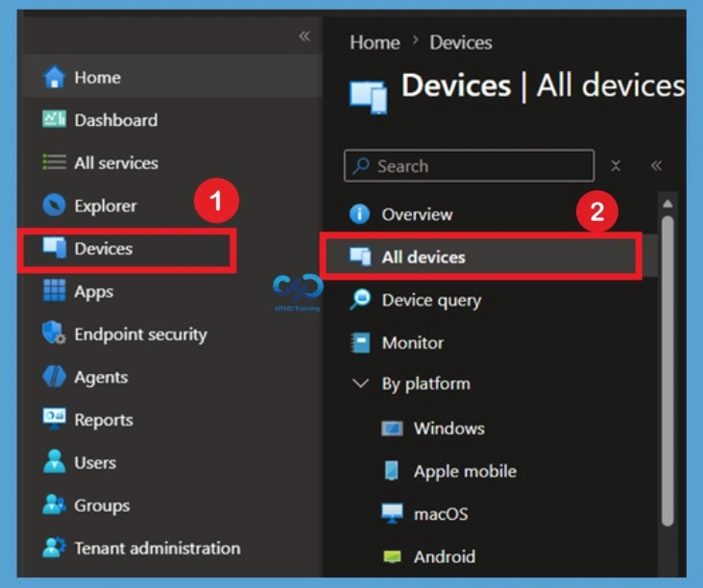Open the Overview menu item
703x588 pixels.
coord(492,214)
